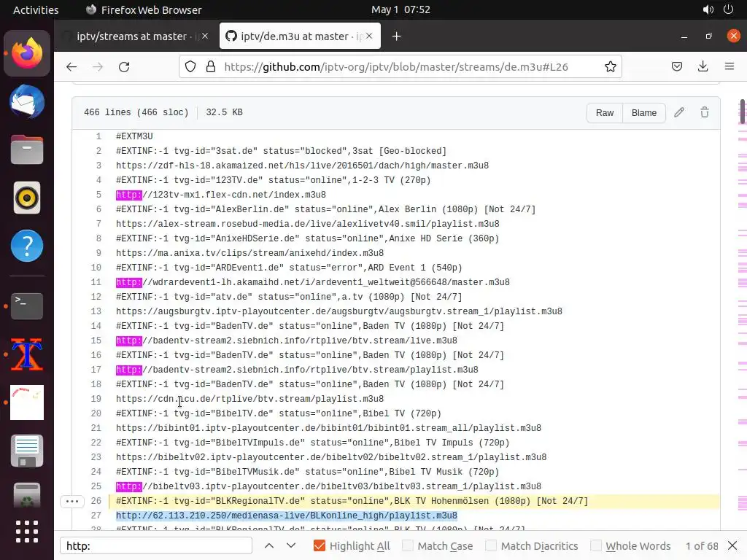Click the 1 of 68 match counter

(702, 545)
